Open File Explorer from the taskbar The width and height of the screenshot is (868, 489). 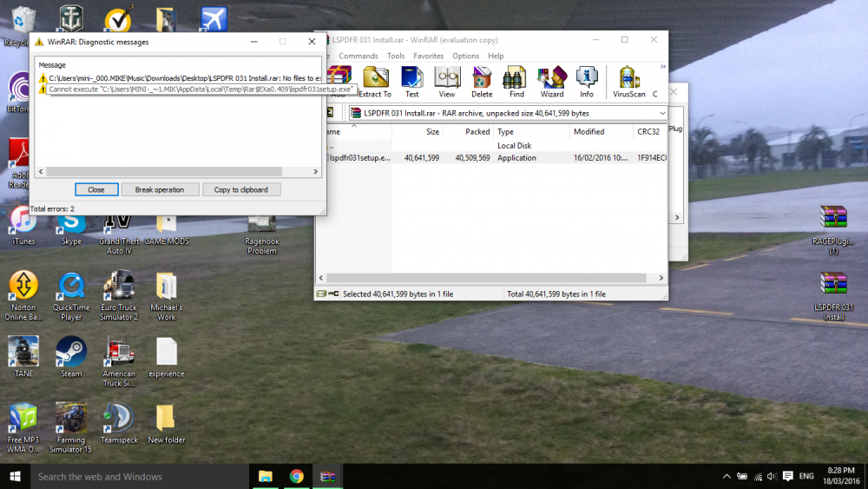click(x=265, y=476)
